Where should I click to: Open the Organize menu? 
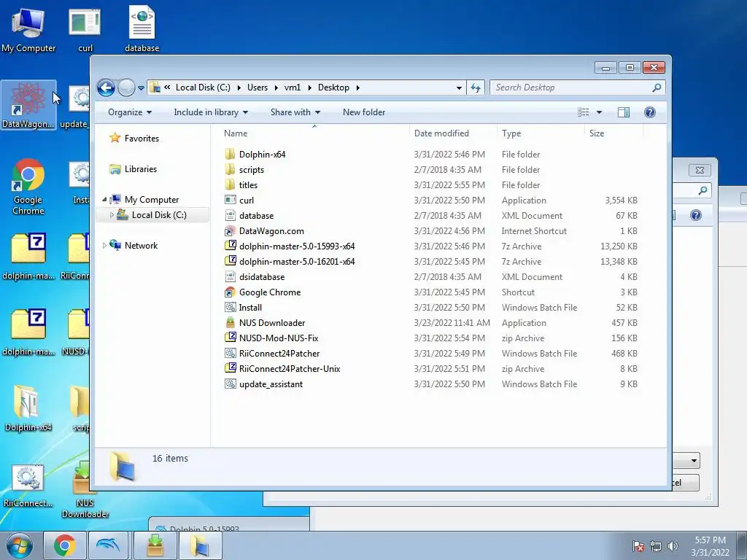tap(130, 112)
